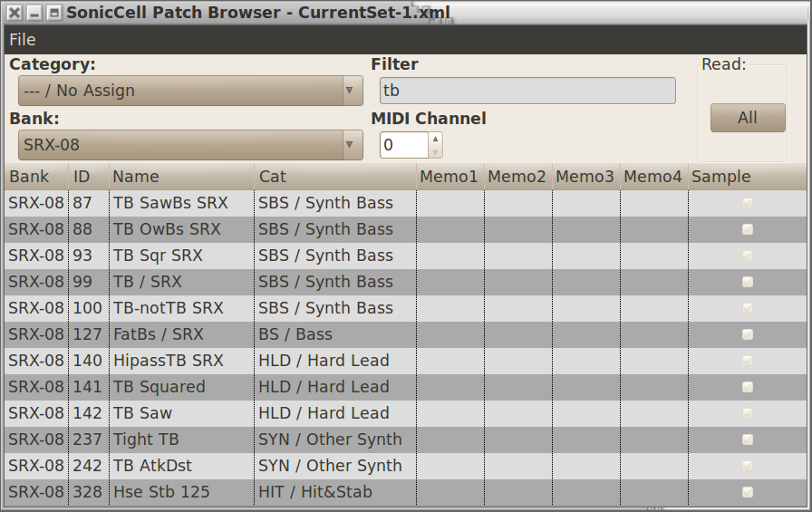Toggle Sample checkbox for Hse Stb 125
812x512 pixels.
[x=748, y=492]
